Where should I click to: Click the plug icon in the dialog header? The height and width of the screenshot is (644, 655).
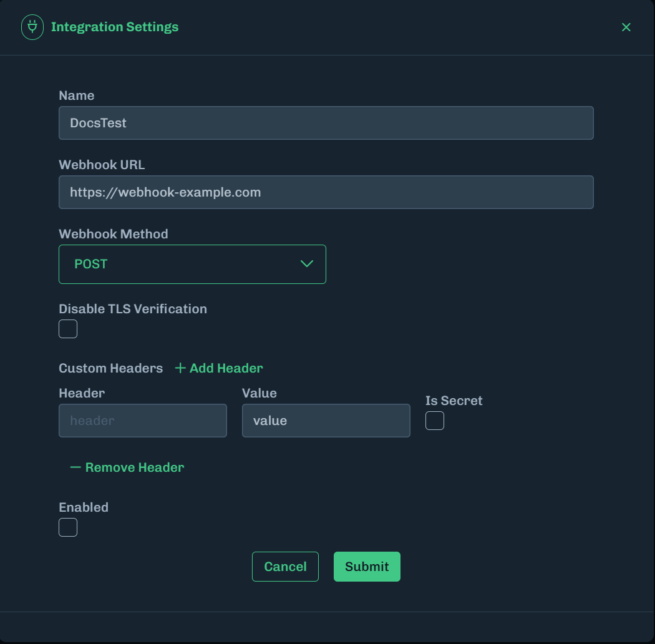[32, 27]
